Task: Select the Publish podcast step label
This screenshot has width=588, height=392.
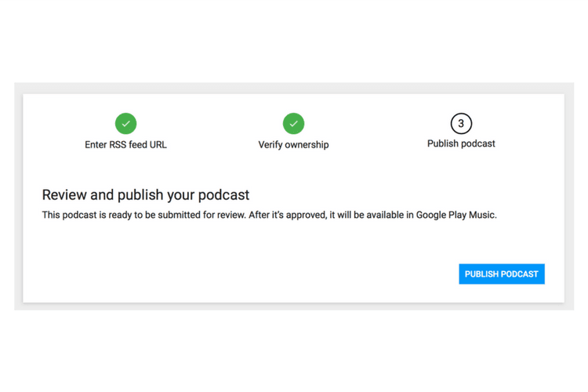Action: [461, 143]
